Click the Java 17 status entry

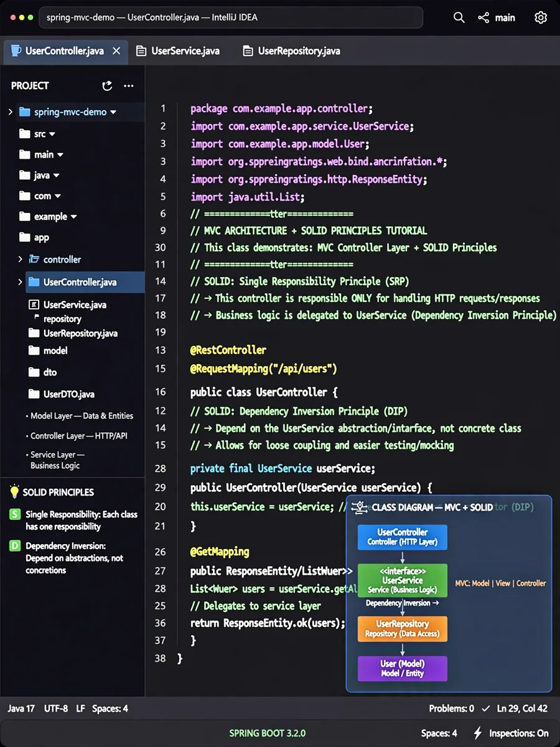coord(21,708)
